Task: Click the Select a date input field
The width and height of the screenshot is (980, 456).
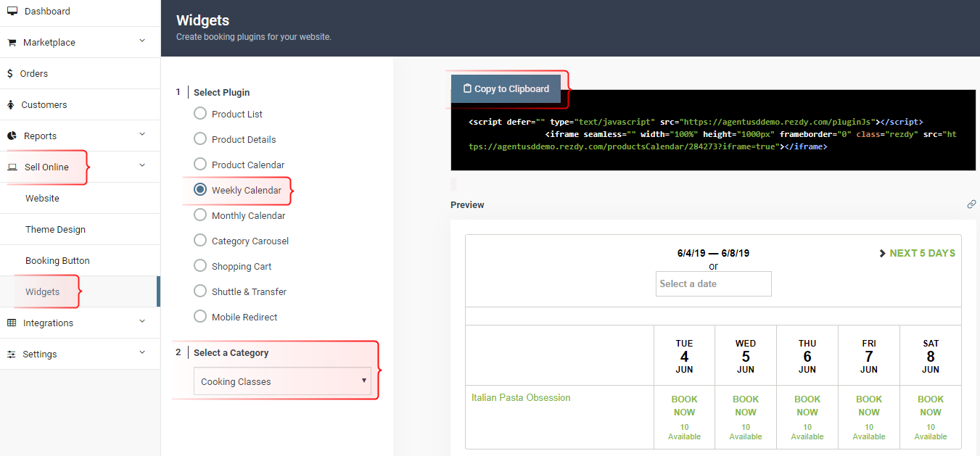Action: [x=713, y=283]
